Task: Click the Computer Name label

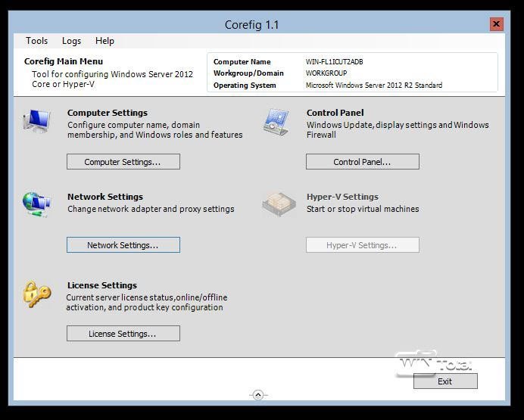Action: coord(242,62)
